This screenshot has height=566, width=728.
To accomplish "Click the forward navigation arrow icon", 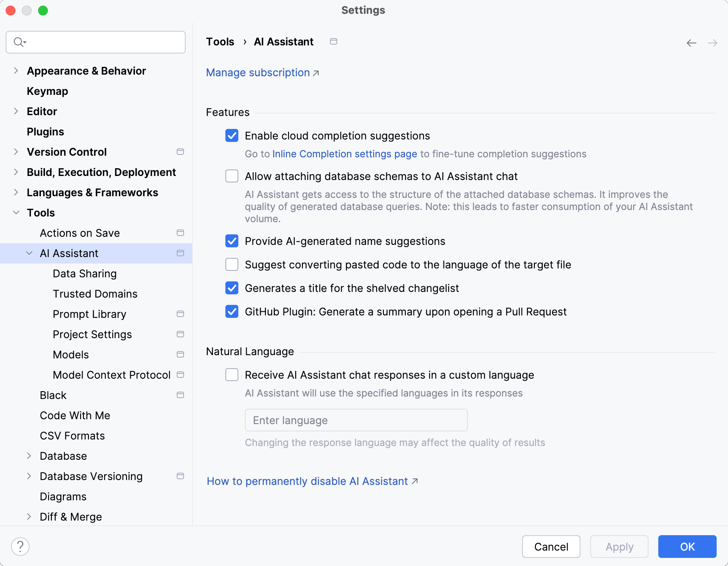I will 712,43.
